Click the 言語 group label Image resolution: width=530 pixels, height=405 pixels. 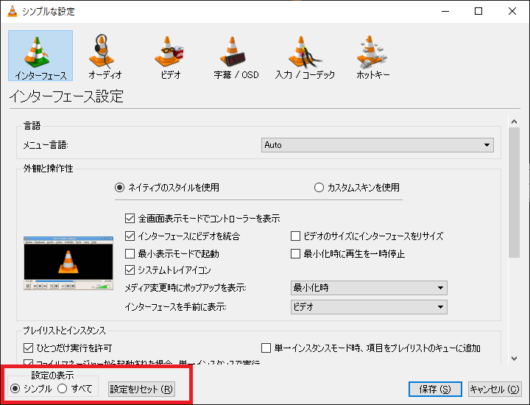coord(32,126)
